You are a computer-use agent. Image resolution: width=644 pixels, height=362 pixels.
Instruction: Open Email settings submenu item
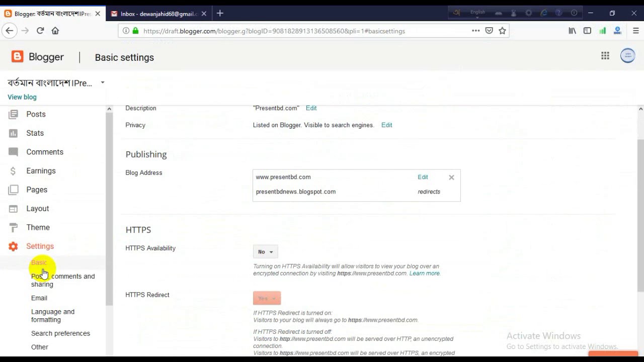[39, 298]
